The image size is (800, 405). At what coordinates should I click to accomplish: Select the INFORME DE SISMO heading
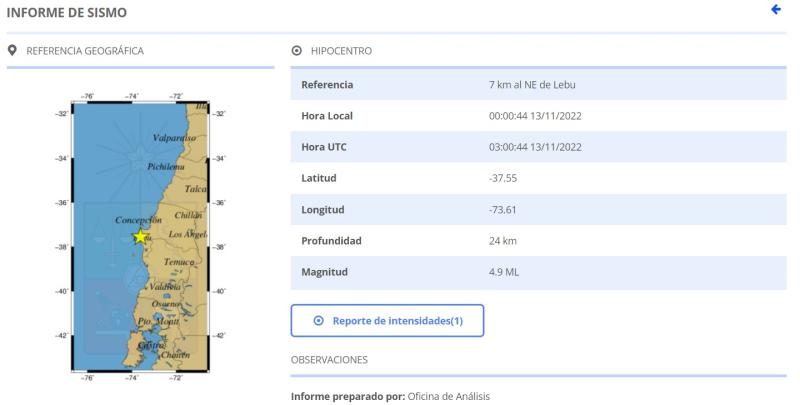pos(66,13)
